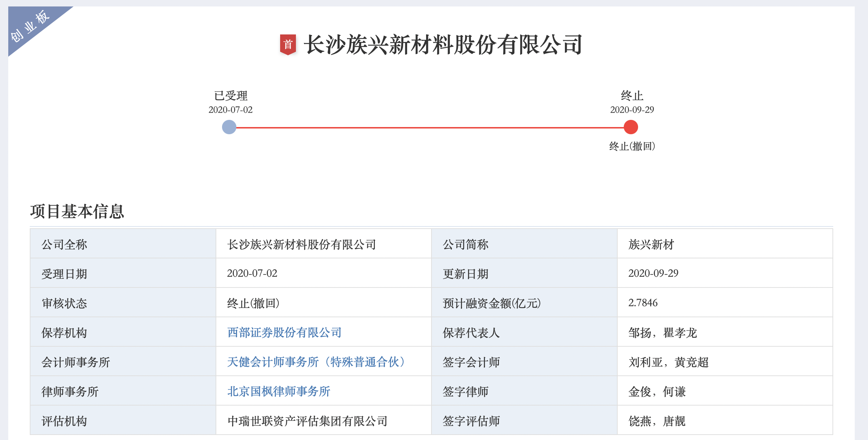This screenshot has height=440, width=868.
Task: Click the 终止(撤回) status table cell
Action: click(324, 302)
